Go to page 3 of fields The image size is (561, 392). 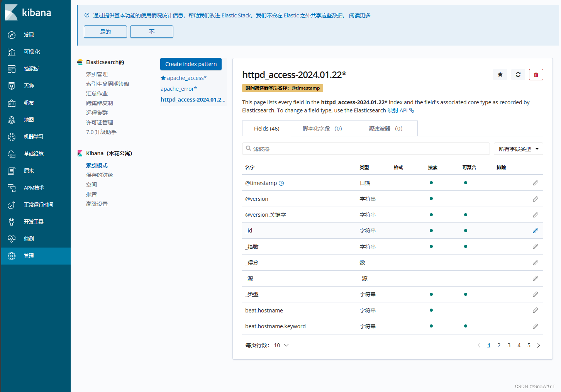[x=509, y=345]
